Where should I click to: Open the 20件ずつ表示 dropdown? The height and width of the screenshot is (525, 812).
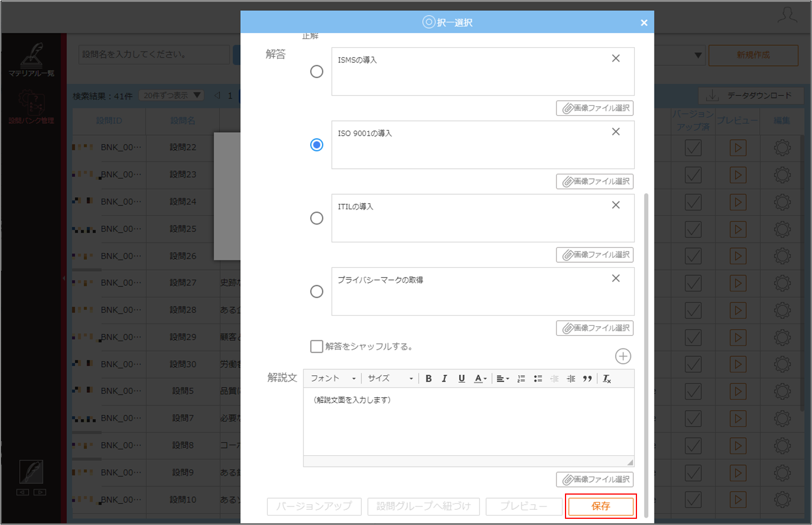click(x=172, y=96)
